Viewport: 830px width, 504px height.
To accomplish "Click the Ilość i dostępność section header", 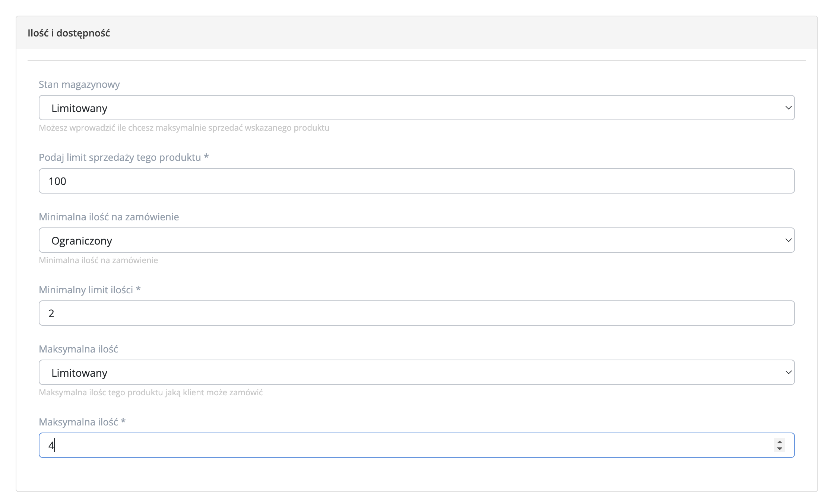I will [x=69, y=33].
